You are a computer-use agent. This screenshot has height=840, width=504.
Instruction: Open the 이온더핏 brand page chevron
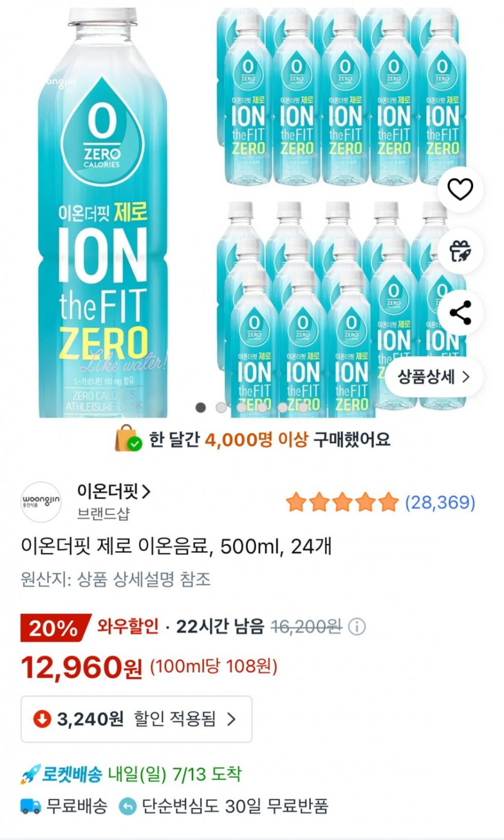click(x=145, y=492)
